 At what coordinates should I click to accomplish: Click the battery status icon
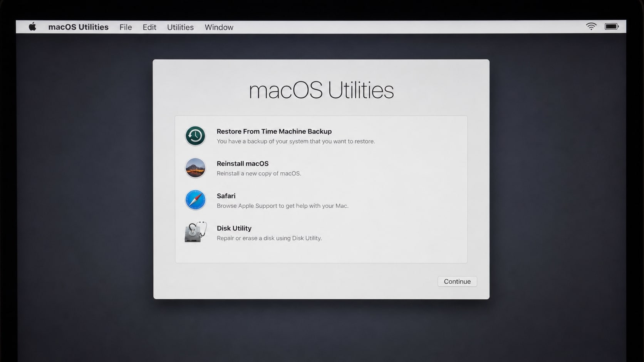(612, 27)
